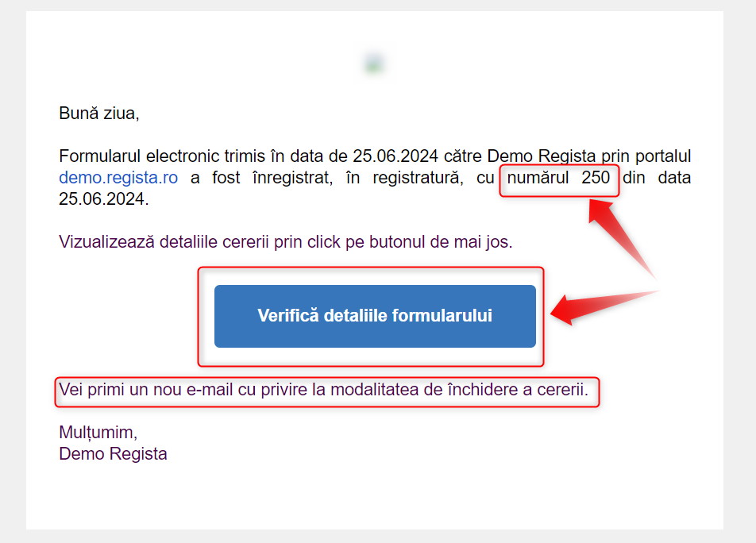
Task: Click the word înregistrat
Action: point(293,178)
